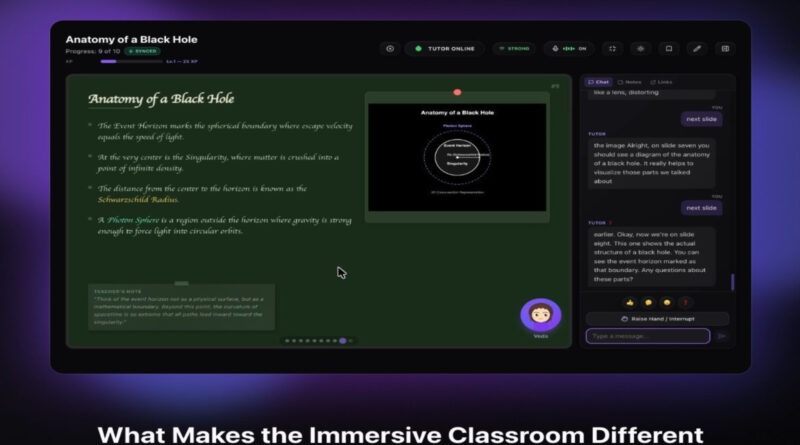Screen dimensions: 800x445
Task: Click the cursive slide heading Anatomy of a Black Hole
Action: pyautogui.click(x=161, y=99)
